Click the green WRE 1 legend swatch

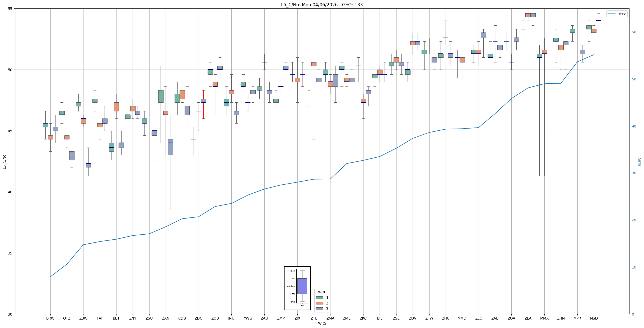(319, 298)
